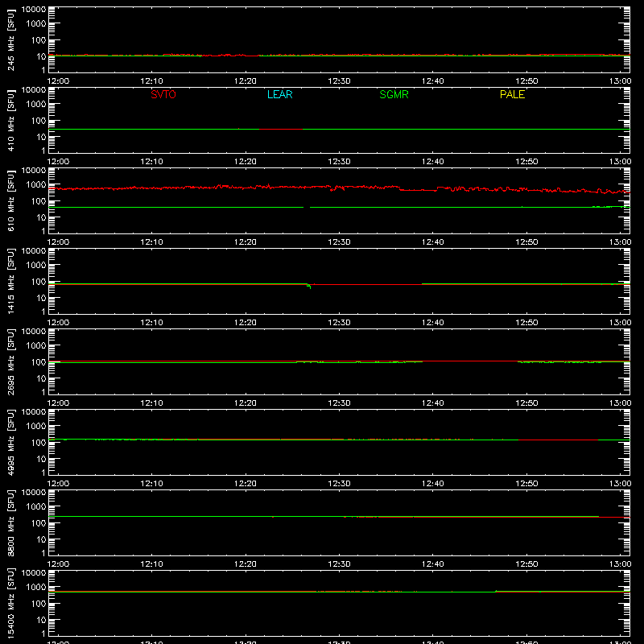Click 12:30 tick label under 610 MHz panel

click(339, 242)
